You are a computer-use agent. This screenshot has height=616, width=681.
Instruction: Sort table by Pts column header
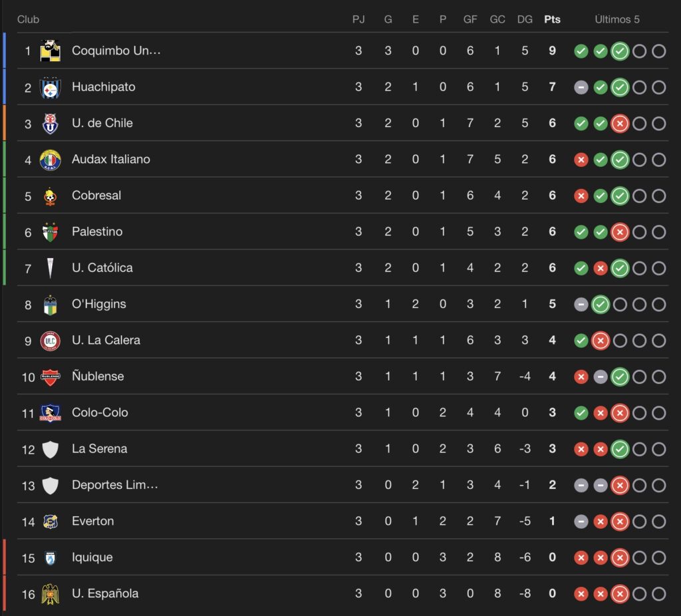[552, 19]
